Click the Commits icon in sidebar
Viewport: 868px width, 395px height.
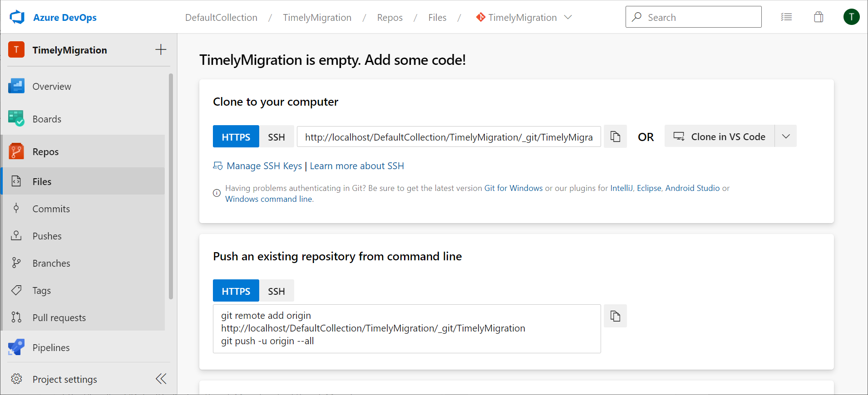pyautogui.click(x=16, y=208)
